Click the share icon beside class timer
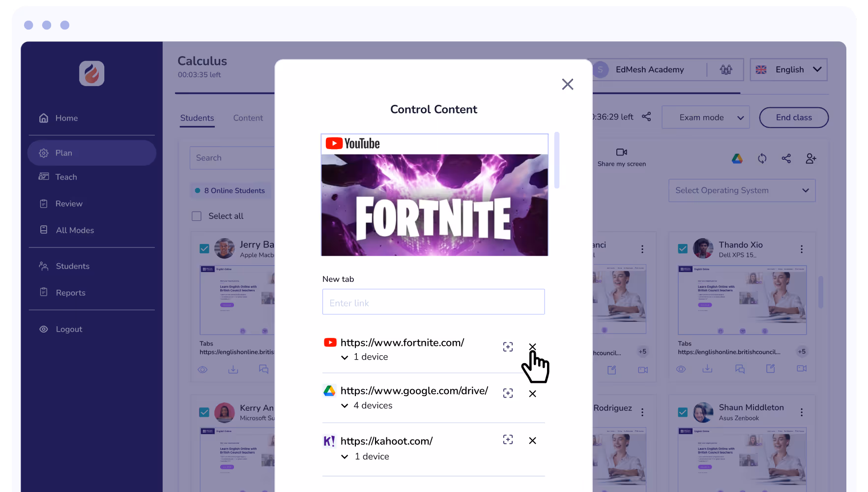Image resolution: width=868 pixels, height=492 pixels. pyautogui.click(x=646, y=117)
